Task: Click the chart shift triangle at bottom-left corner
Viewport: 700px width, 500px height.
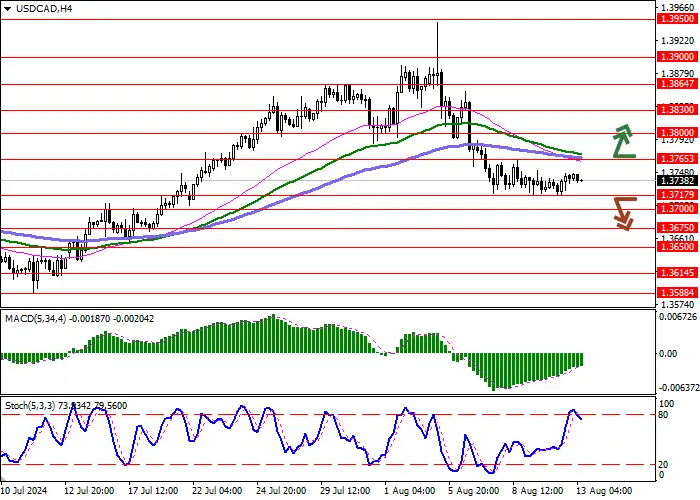Action: click(3, 480)
